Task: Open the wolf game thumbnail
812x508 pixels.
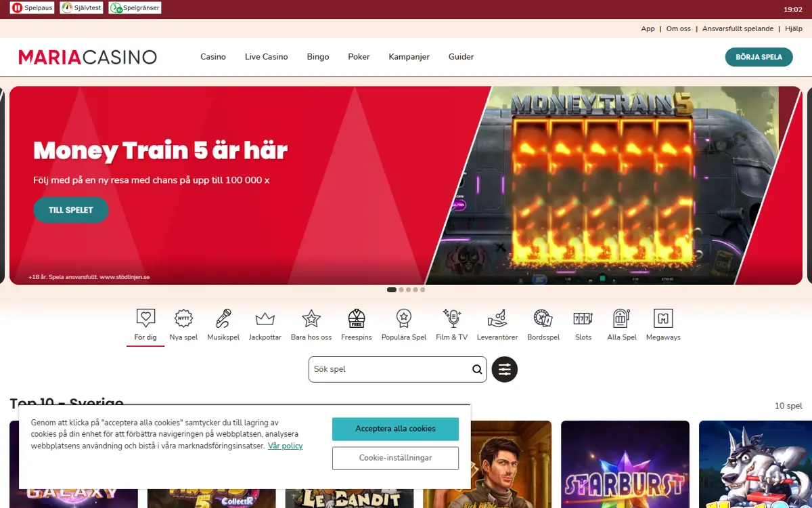Action: (x=755, y=464)
